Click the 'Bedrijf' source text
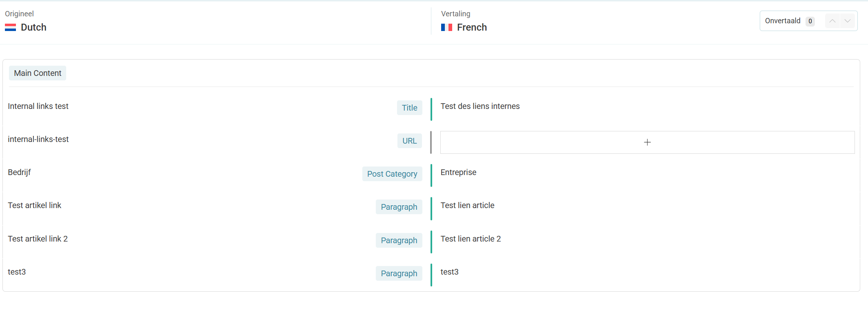The width and height of the screenshot is (868, 315). pyautogui.click(x=19, y=172)
